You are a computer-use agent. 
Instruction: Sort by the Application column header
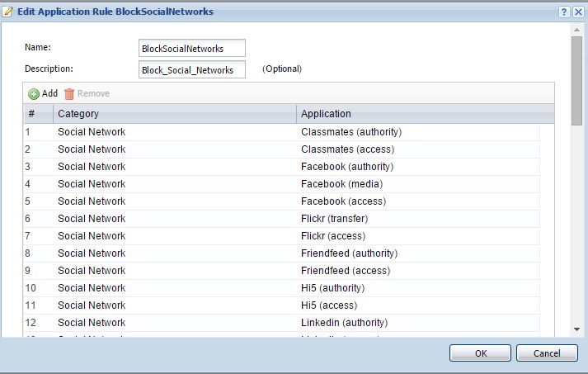pyautogui.click(x=426, y=114)
